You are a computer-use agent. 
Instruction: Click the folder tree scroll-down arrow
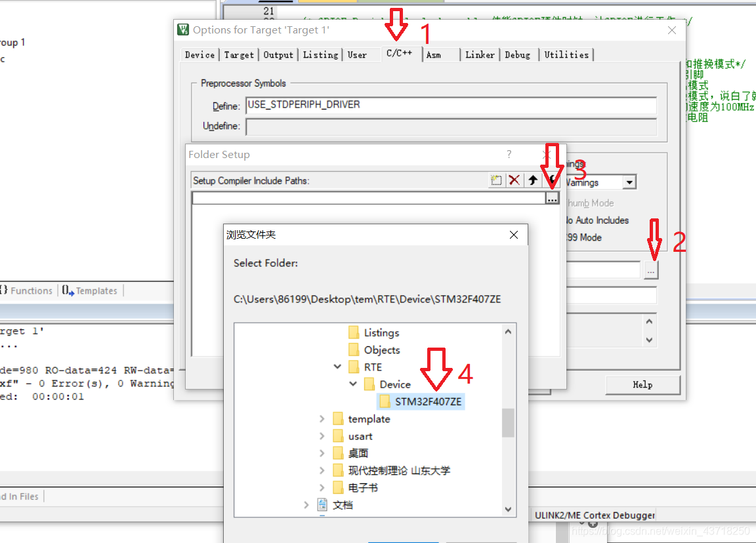pyautogui.click(x=508, y=510)
